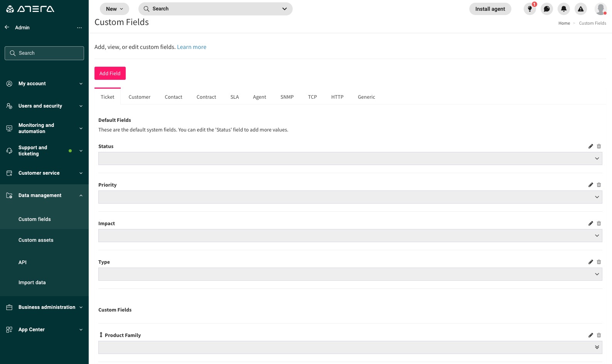The height and width of the screenshot is (364, 612).
Task: Delete the Status field via trash icon
Action: 599,146
